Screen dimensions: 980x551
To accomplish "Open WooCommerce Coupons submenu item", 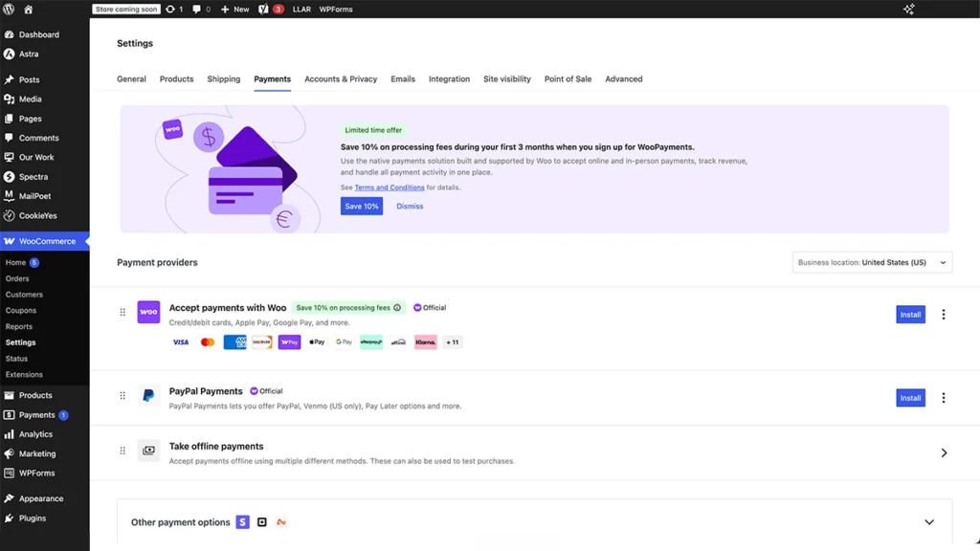I will coord(21,311).
